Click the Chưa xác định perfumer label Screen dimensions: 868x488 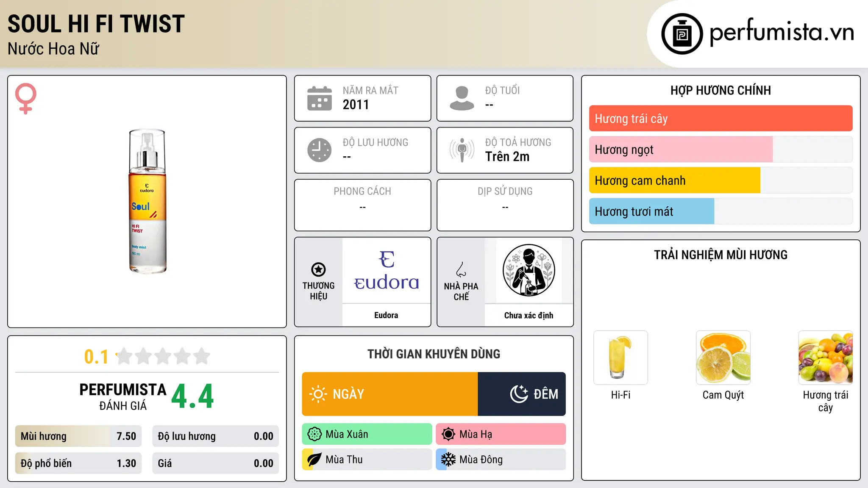(529, 315)
